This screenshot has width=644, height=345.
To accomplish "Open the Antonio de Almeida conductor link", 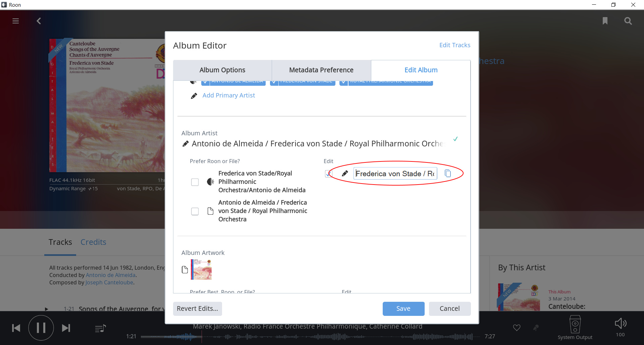I will (111, 275).
